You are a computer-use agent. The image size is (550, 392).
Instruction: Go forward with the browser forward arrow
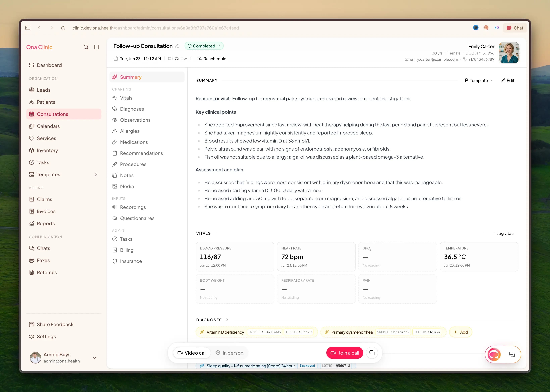coord(51,28)
